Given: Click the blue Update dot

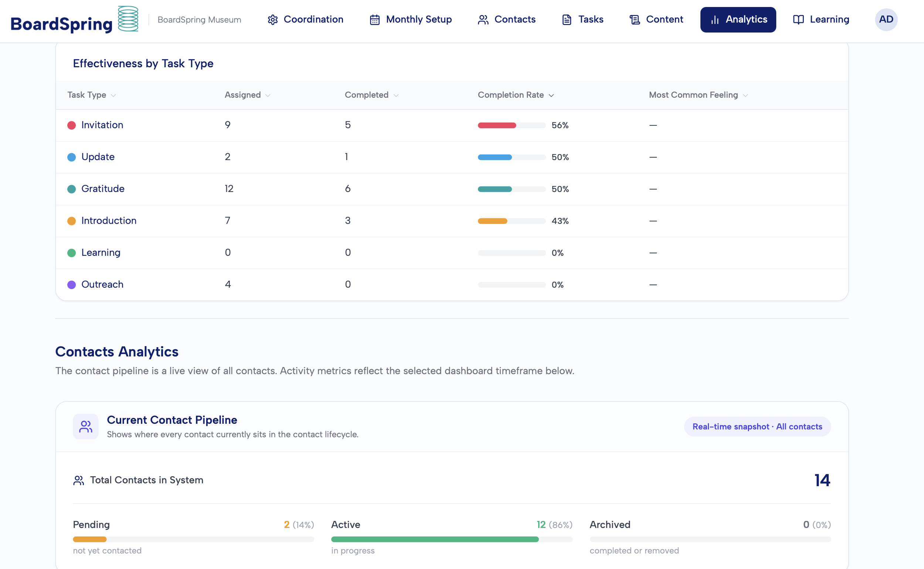Looking at the screenshot, I should pyautogui.click(x=71, y=157).
